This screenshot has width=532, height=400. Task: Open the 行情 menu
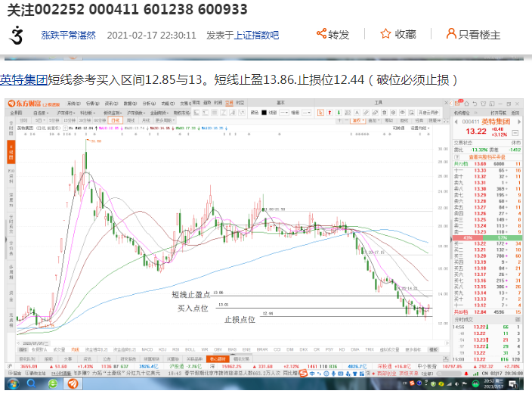(x=92, y=104)
